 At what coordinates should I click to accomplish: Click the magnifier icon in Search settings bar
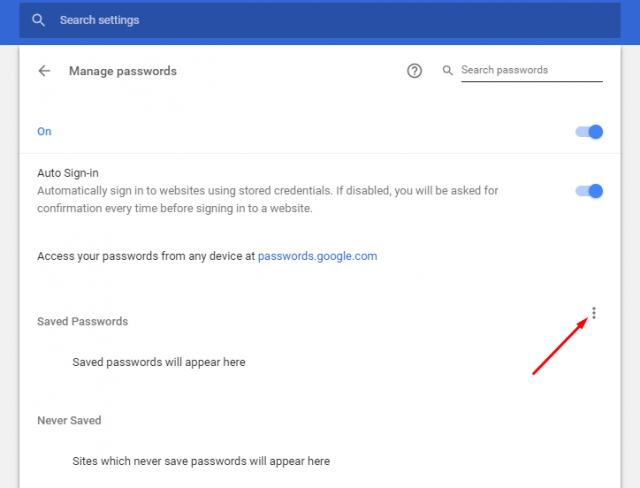[x=38, y=20]
